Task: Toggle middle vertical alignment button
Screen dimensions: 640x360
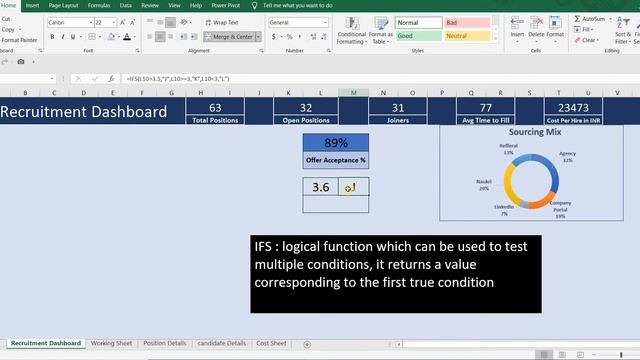Action: tap(160, 22)
